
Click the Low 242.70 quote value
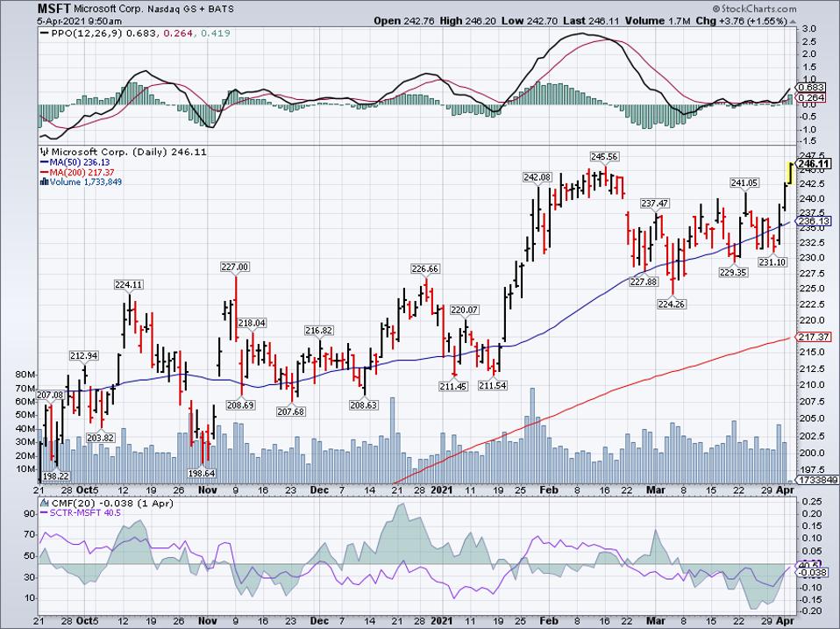pyautogui.click(x=531, y=21)
